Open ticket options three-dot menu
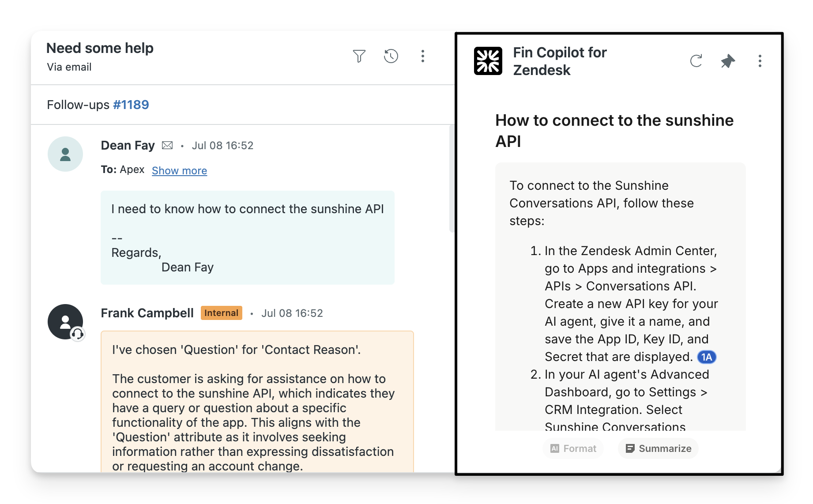Viewport: 813px width, 504px height. tap(422, 56)
